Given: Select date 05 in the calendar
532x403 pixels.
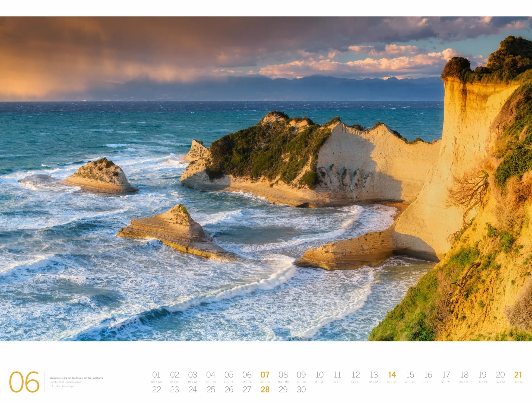Looking at the screenshot, I should pyautogui.click(x=229, y=375).
